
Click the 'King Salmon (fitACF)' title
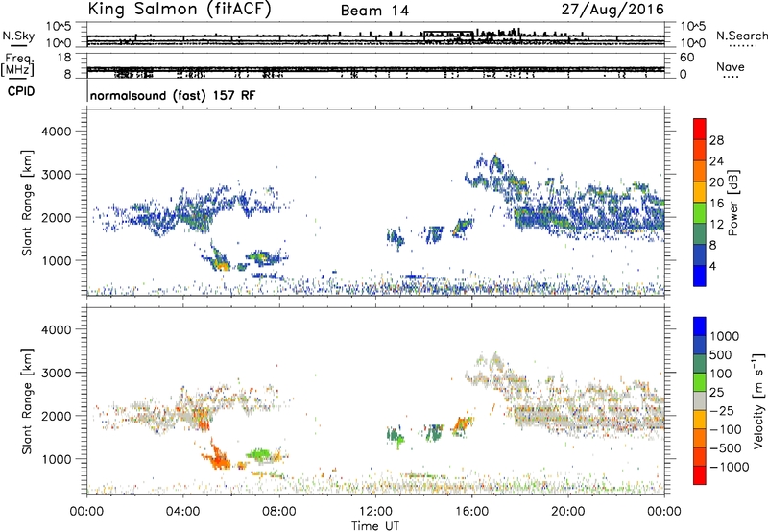(180, 9)
